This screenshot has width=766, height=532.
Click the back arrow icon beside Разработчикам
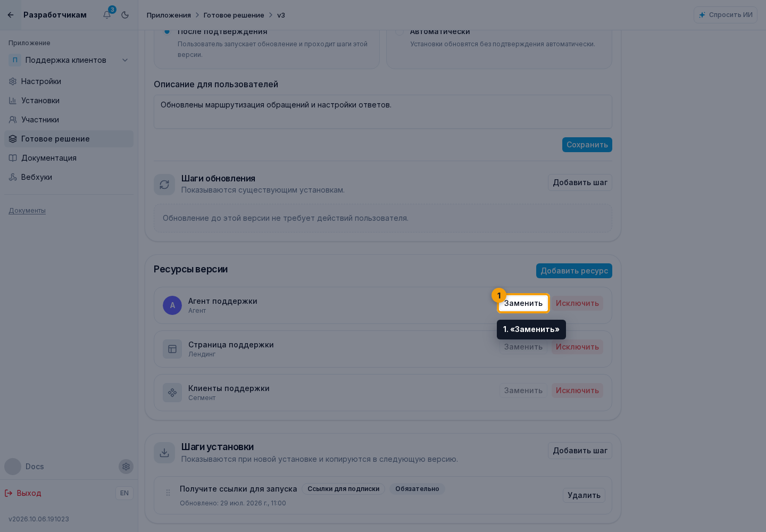11,15
